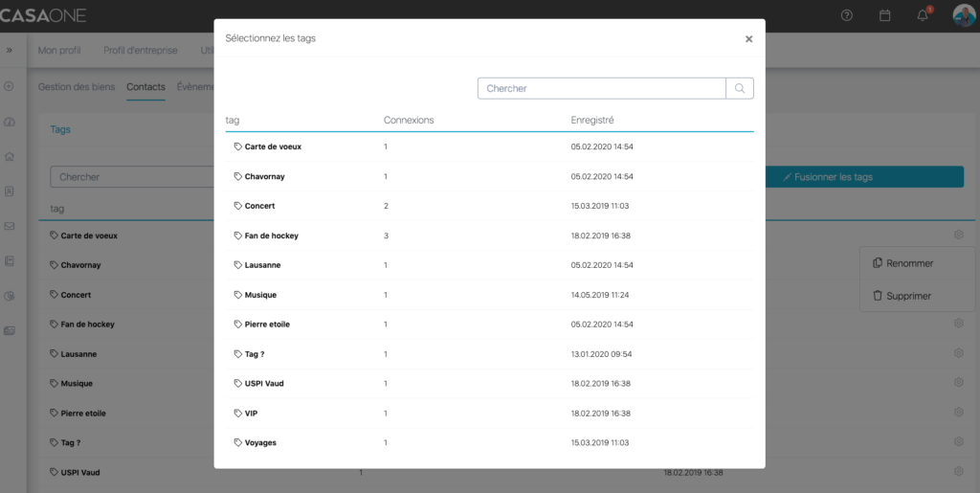Select the Fan de hockey tag in dialog

pos(271,235)
